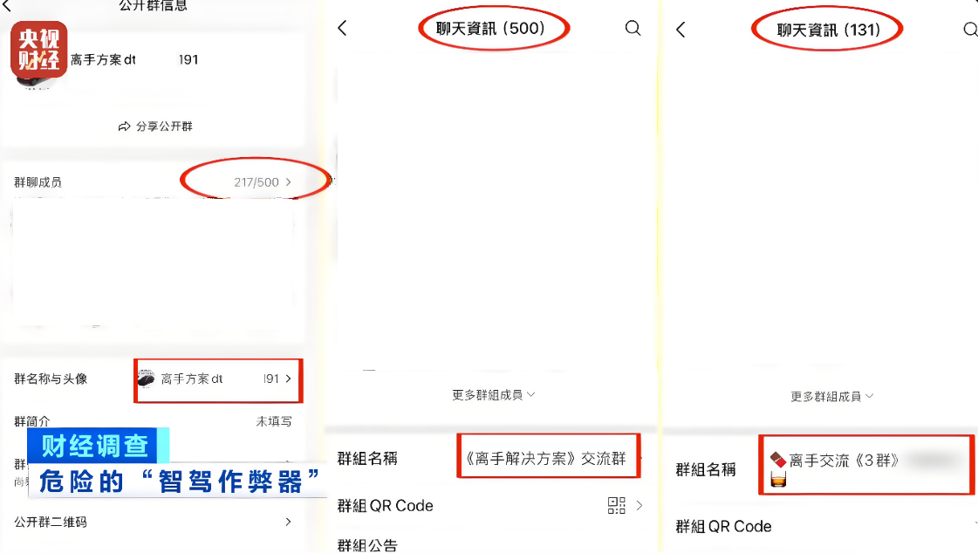Screen dimensions: 978x560
Task: Click the QR code icon in 群組QR Code row
Action: [617, 506]
